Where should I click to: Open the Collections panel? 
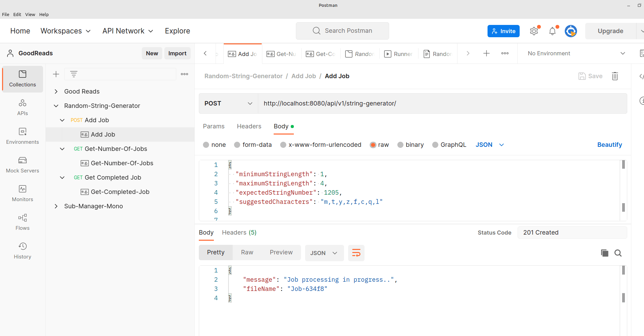point(22,79)
